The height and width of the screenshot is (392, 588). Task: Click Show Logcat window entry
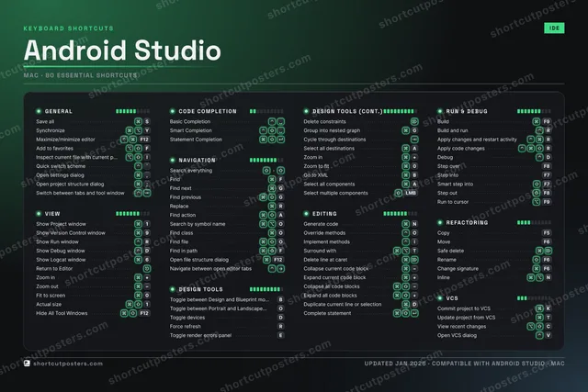click(x=93, y=260)
